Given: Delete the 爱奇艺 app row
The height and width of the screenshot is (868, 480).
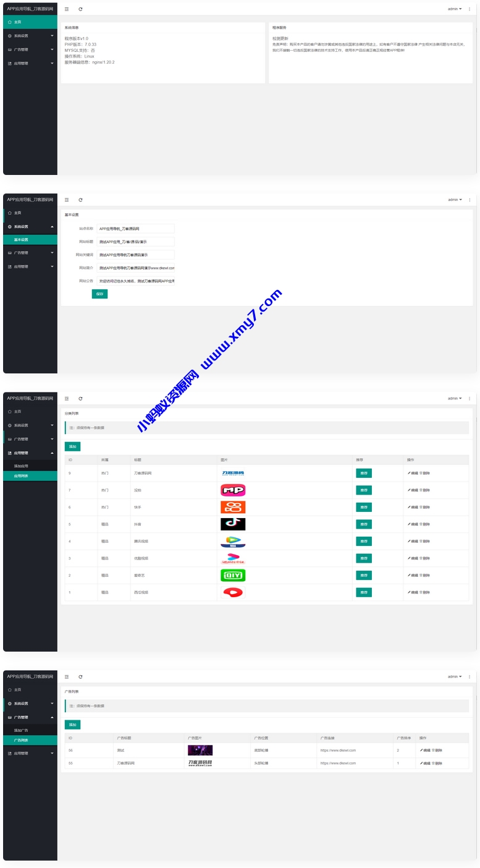Looking at the screenshot, I should click(424, 575).
